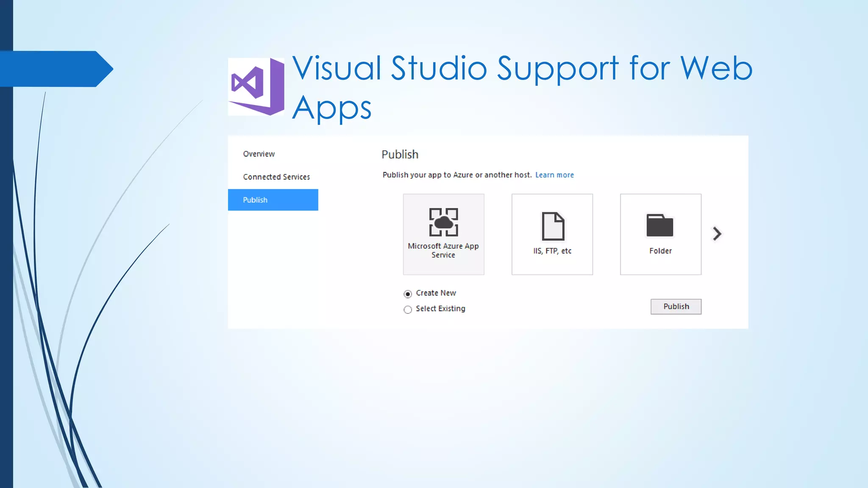Select the Create New radio button
Image resolution: width=868 pixels, height=488 pixels.
408,294
